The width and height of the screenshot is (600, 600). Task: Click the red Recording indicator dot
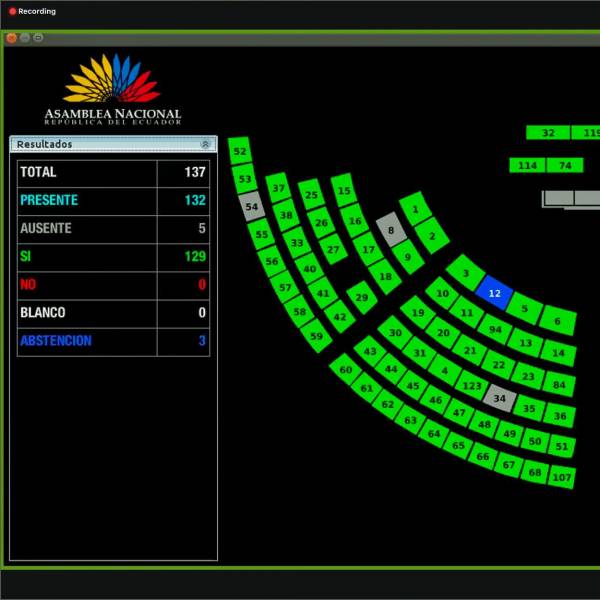coord(11,11)
